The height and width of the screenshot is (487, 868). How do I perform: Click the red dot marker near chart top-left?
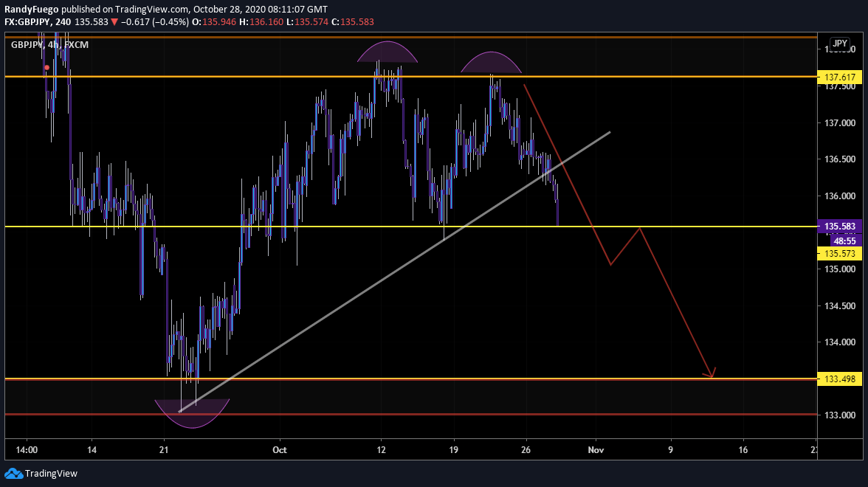[46, 68]
